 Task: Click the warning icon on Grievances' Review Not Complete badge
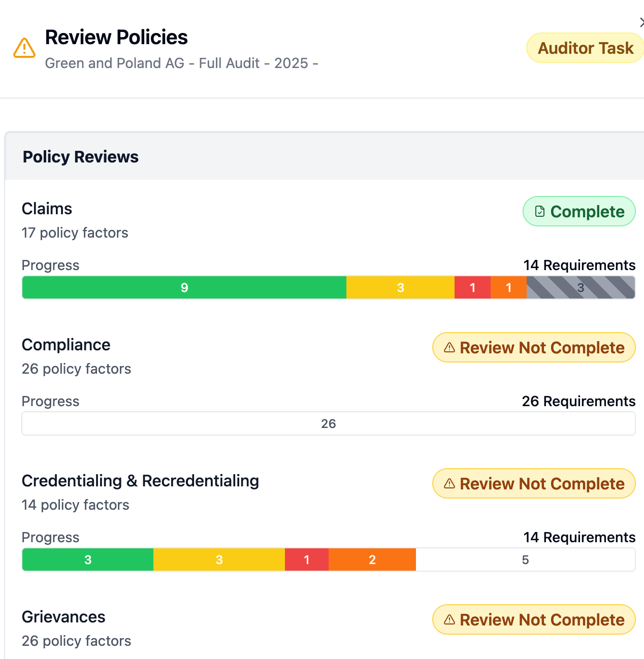449,619
